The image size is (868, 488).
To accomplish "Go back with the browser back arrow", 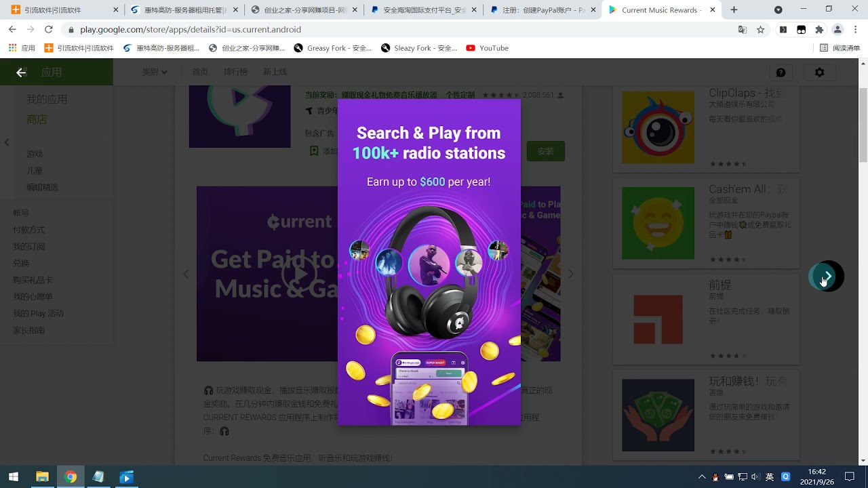I will (12, 30).
